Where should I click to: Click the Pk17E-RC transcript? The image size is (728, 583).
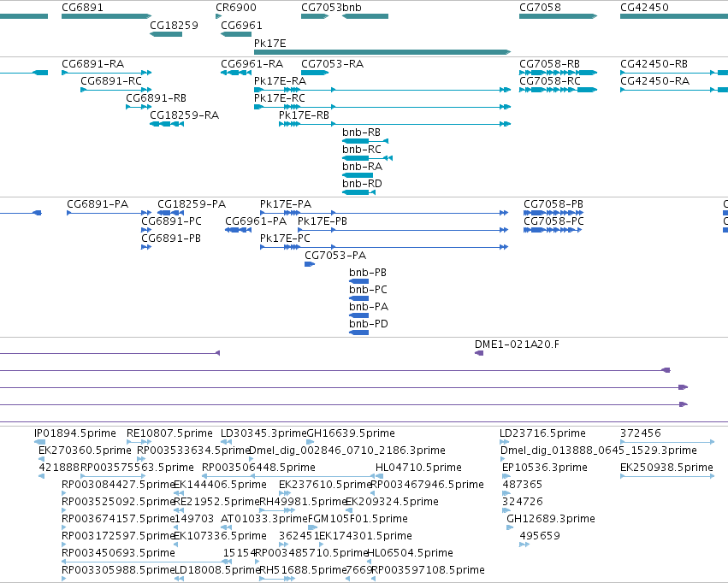point(382,107)
